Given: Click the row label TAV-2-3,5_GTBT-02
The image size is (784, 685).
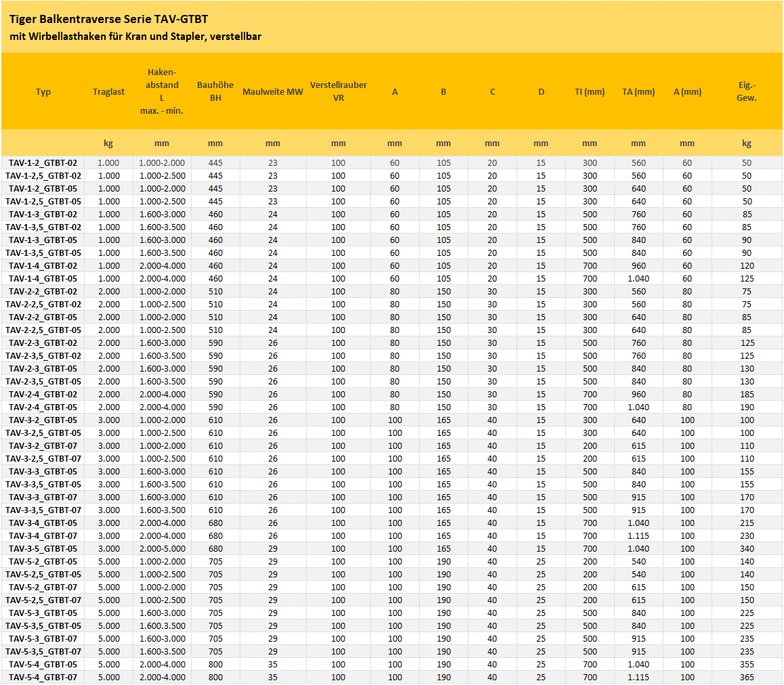Looking at the screenshot, I should click(x=43, y=356).
